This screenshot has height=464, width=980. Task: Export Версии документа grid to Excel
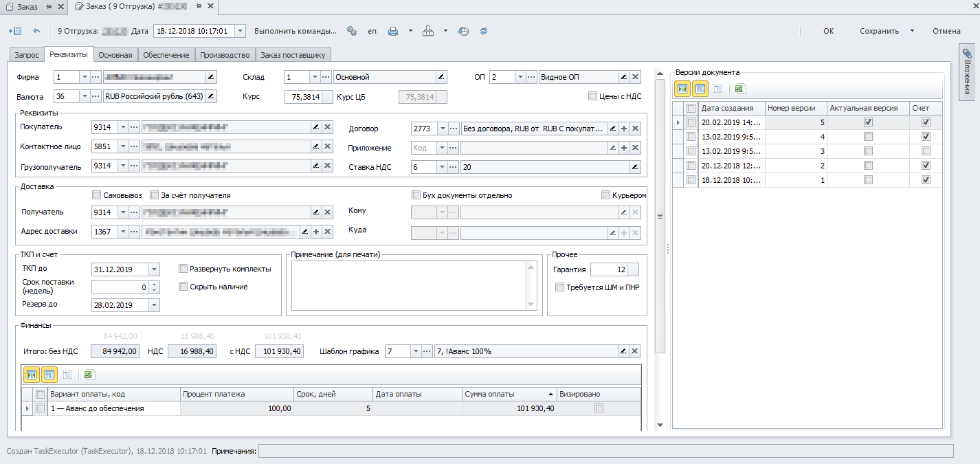pyautogui.click(x=739, y=89)
